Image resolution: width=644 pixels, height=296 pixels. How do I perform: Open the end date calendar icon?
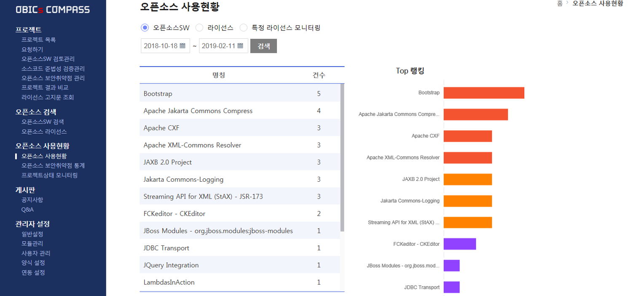[240, 46]
